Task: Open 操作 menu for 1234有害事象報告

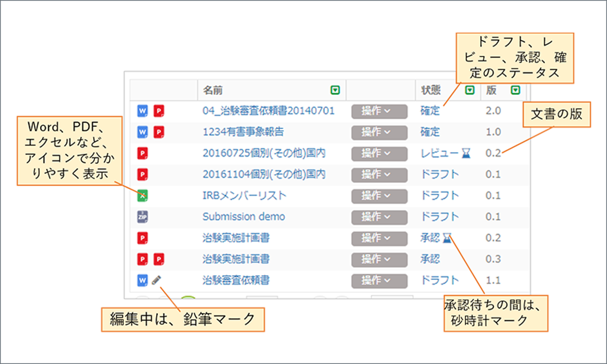Action: coord(379,132)
